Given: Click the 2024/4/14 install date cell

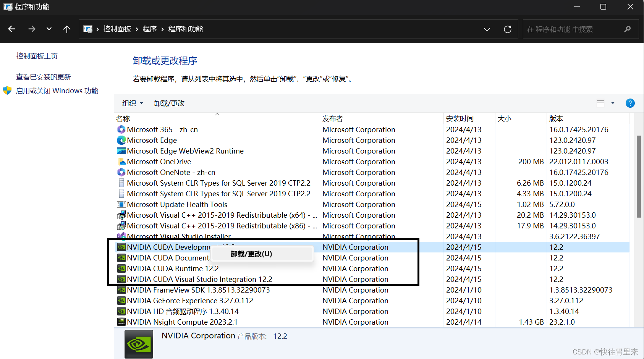Looking at the screenshot, I should tap(464, 322).
